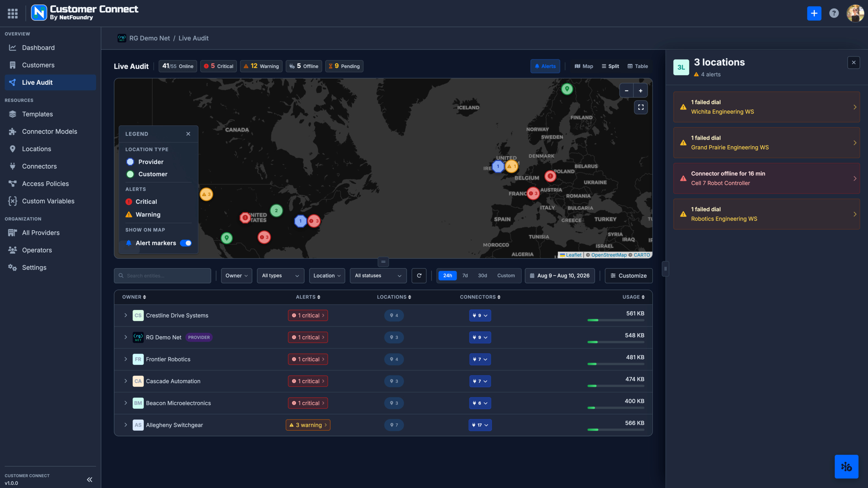Click the Allegheny Switchgear AS avatar
Image resolution: width=868 pixels, height=488 pixels.
point(138,425)
